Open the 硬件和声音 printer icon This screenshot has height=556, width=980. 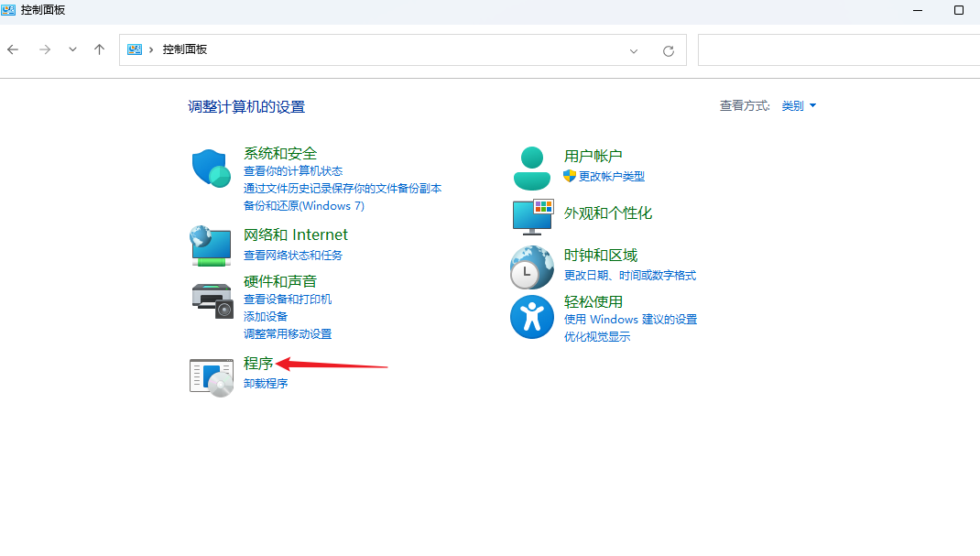coord(212,300)
